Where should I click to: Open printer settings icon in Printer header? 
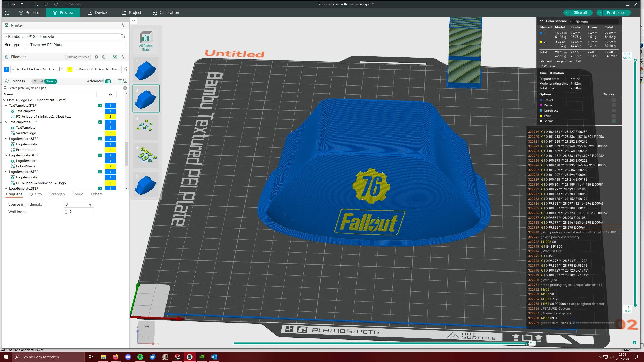[x=123, y=25]
